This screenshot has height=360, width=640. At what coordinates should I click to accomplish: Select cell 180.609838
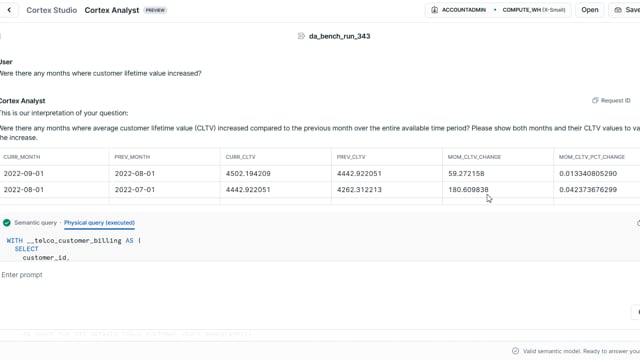[x=468, y=190]
